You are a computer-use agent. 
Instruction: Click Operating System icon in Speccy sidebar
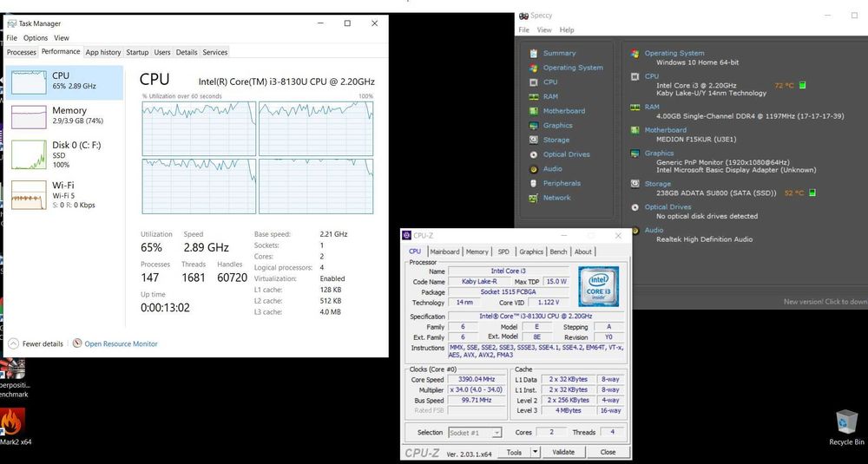coord(534,68)
